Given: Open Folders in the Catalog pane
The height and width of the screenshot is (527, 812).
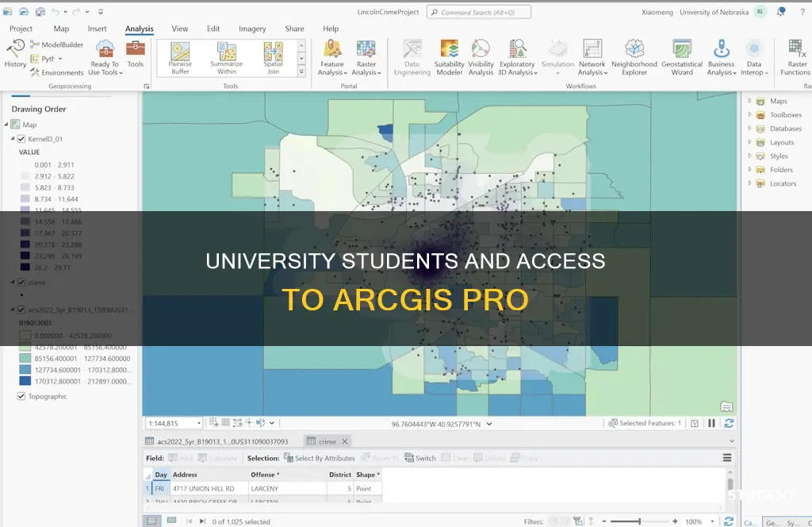Looking at the screenshot, I should pyautogui.click(x=781, y=169).
